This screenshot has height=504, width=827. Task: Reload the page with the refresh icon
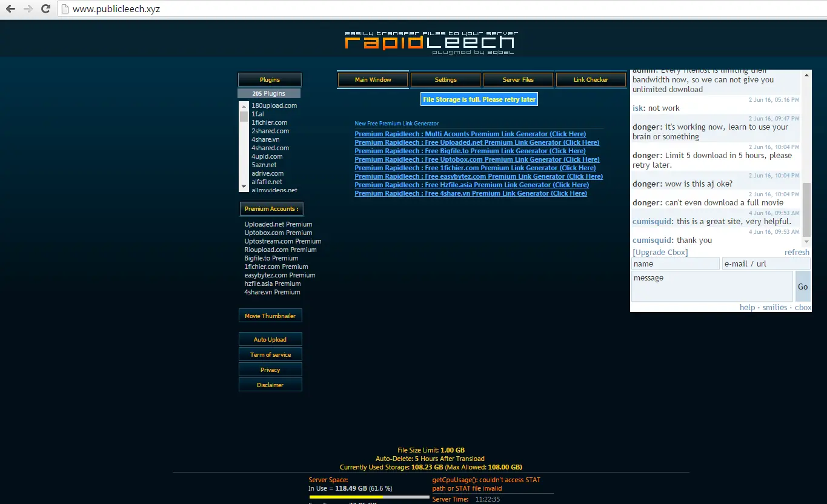point(45,9)
